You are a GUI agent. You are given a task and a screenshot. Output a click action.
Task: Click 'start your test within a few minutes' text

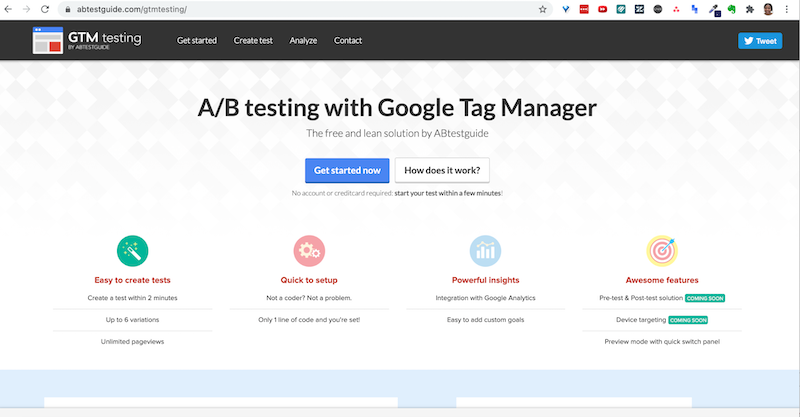click(x=447, y=193)
